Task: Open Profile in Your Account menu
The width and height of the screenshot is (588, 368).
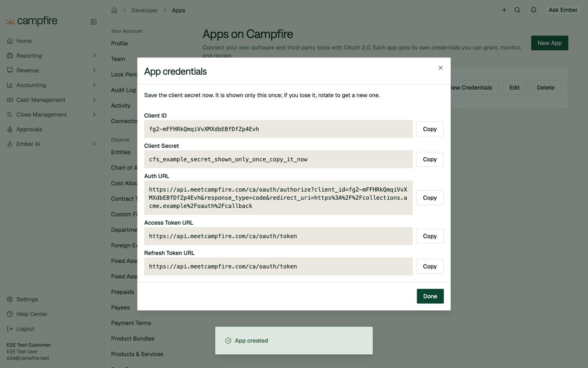Action: (119, 44)
